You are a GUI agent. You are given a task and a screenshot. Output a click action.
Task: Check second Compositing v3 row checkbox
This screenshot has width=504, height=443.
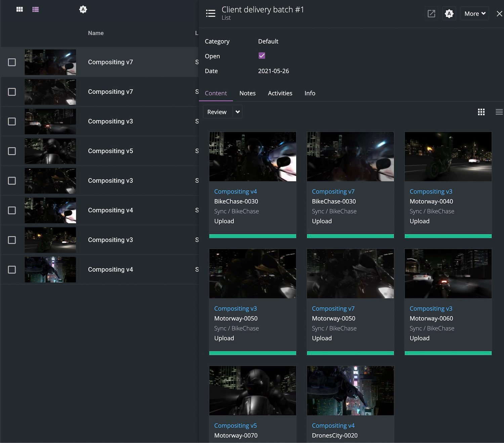12,180
